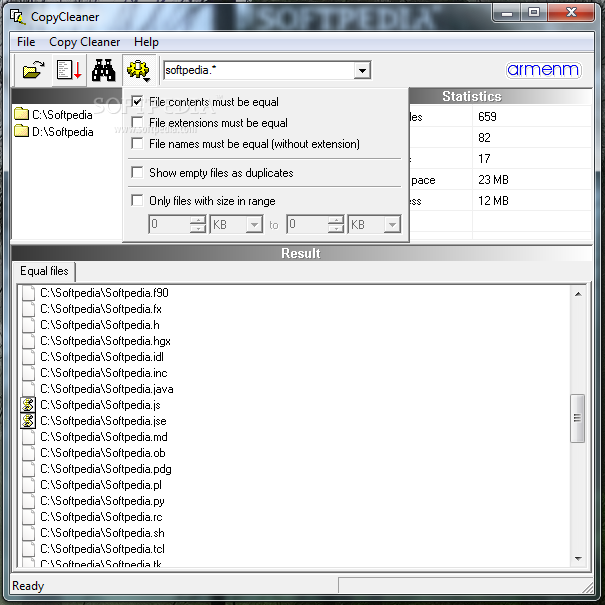Image resolution: width=605 pixels, height=605 pixels.
Task: Click the 17 statistics value
Action: click(484, 159)
